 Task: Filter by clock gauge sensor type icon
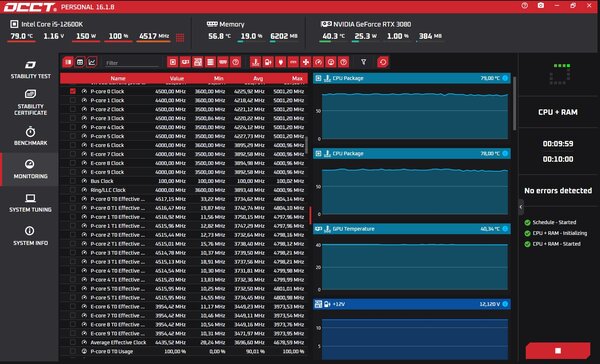tap(318, 62)
